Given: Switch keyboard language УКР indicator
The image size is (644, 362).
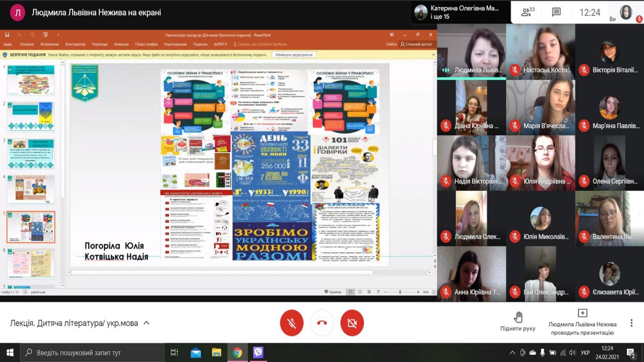Looking at the screenshot, I should [585, 353].
